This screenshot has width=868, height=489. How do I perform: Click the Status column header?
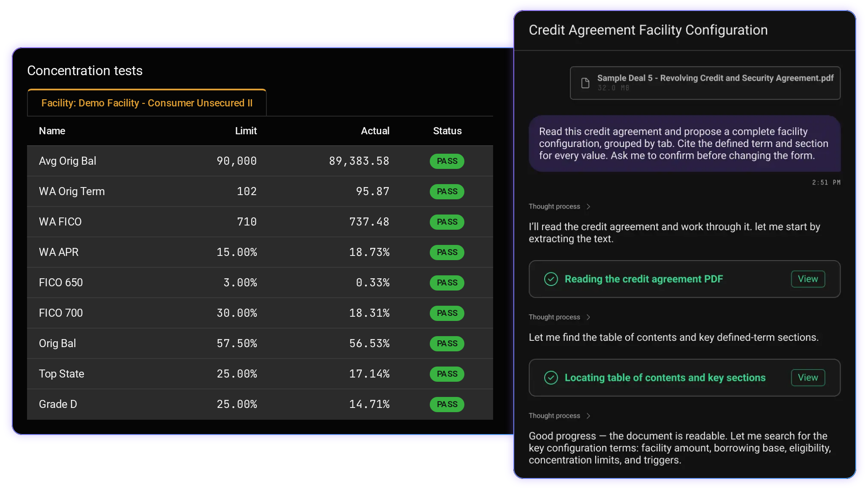(447, 131)
